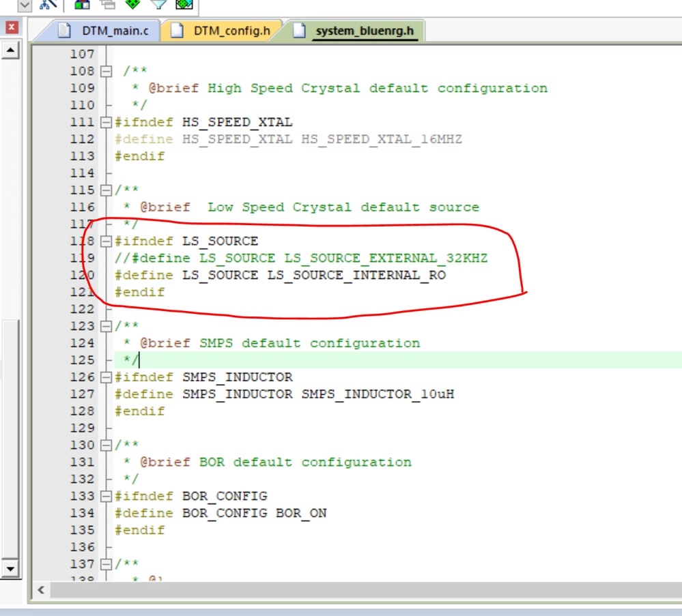Screen dimensions: 682x616
Task: Click the #endif on line 121
Action: 140,292
